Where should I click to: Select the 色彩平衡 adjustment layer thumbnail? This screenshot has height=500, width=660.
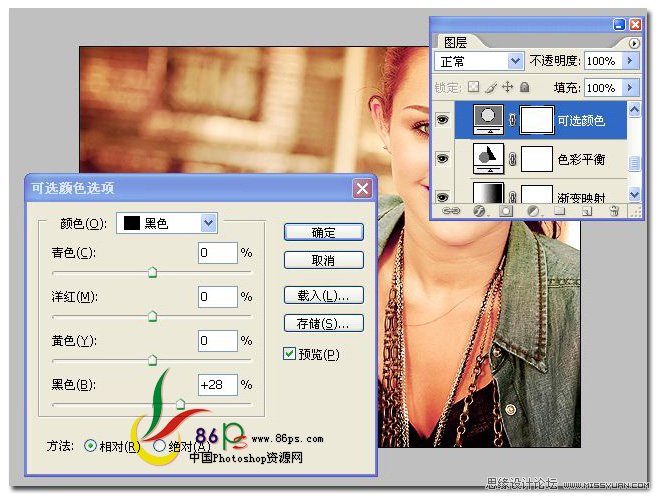click(488, 159)
